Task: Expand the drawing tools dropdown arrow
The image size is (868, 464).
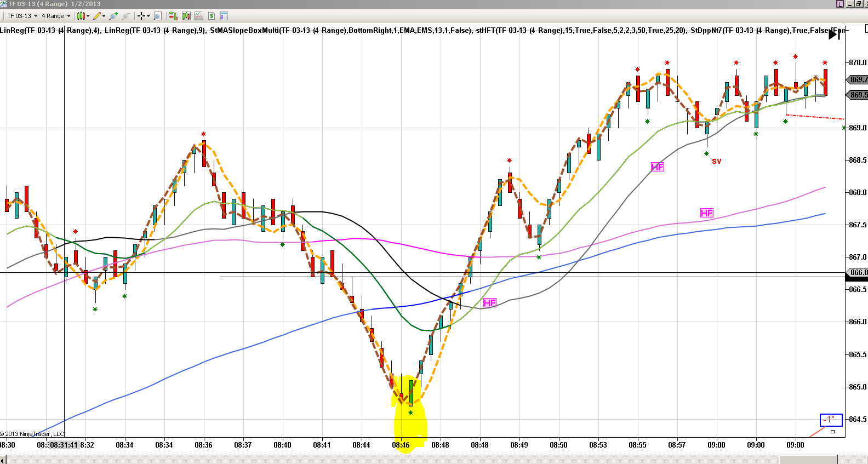Action: tap(104, 16)
